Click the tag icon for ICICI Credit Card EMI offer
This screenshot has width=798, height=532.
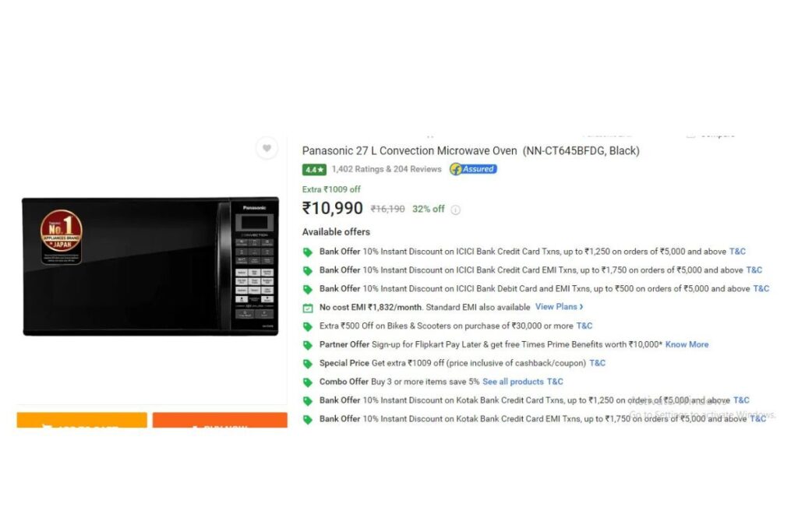(x=307, y=270)
